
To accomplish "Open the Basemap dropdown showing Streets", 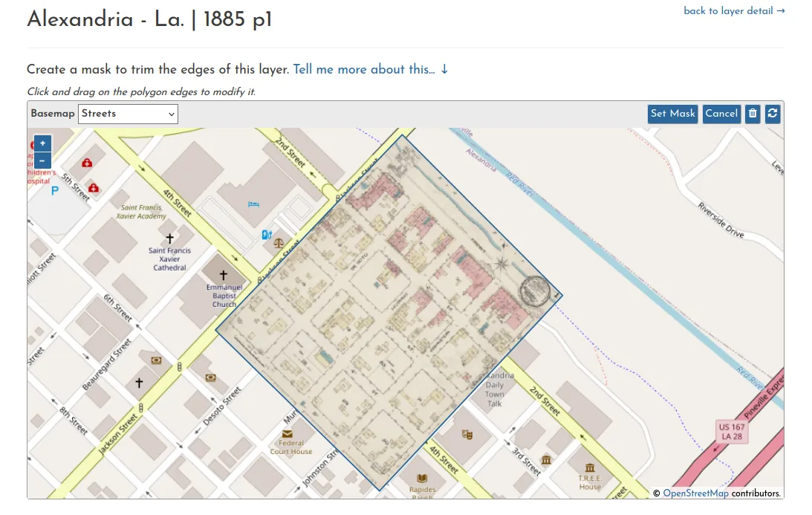I will [x=128, y=114].
